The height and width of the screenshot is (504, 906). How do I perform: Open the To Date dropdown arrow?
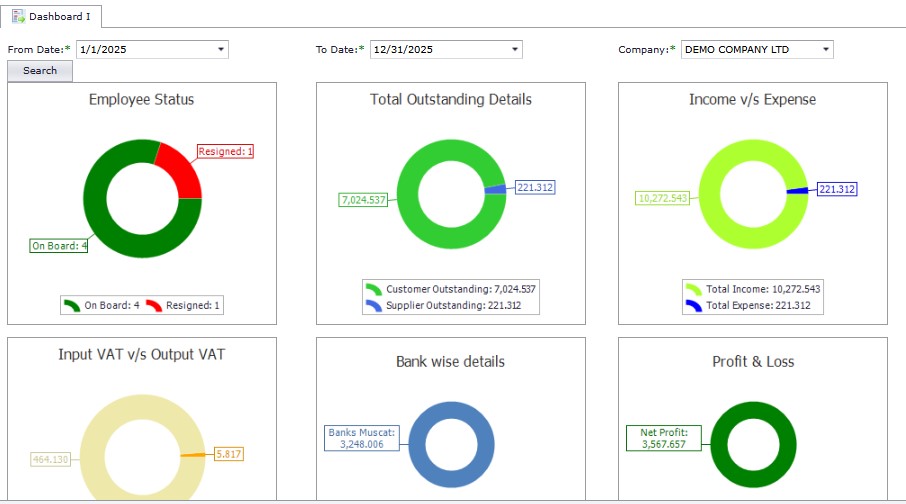pyautogui.click(x=515, y=49)
